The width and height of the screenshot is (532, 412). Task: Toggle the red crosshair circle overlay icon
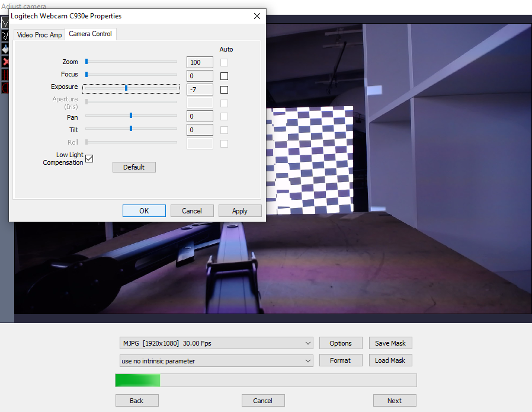coord(5,88)
